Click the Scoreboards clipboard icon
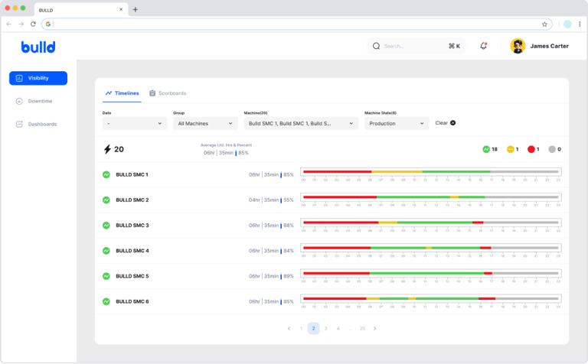The width and height of the screenshot is (588, 364). click(152, 93)
